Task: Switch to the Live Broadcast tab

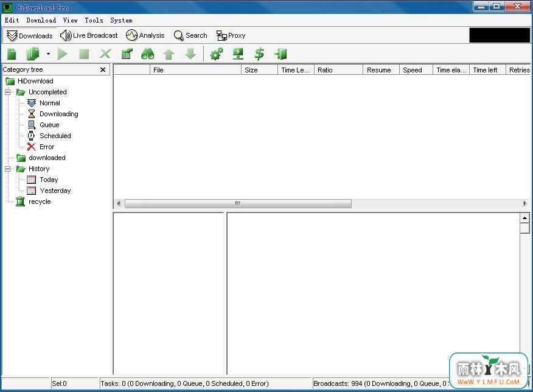Action: click(x=89, y=35)
